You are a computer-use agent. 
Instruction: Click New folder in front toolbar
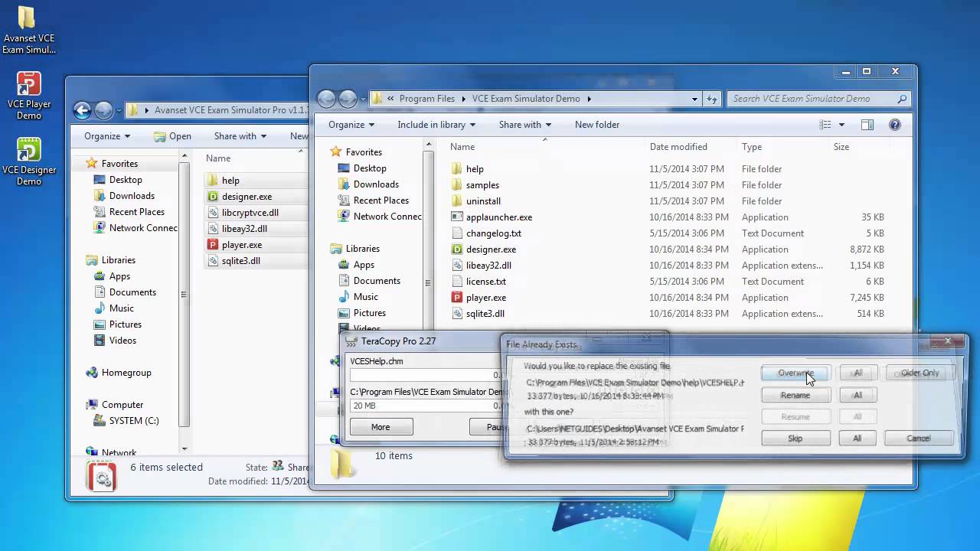[x=597, y=125]
